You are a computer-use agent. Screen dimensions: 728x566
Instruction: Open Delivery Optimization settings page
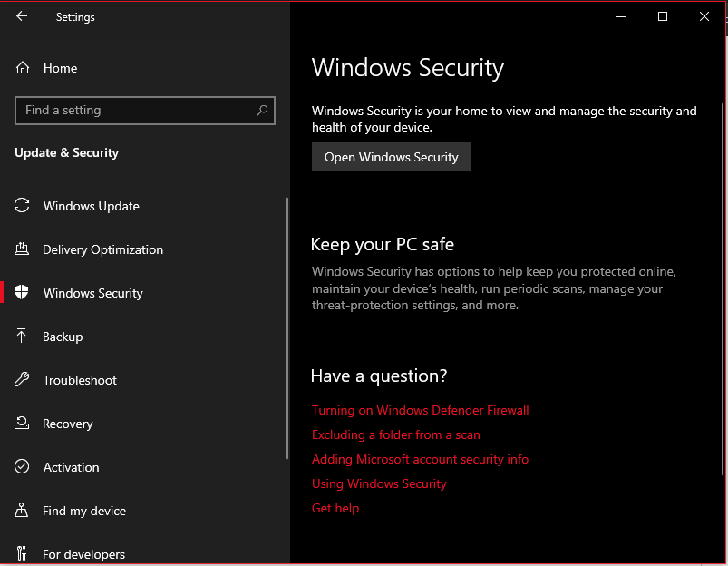tap(102, 249)
